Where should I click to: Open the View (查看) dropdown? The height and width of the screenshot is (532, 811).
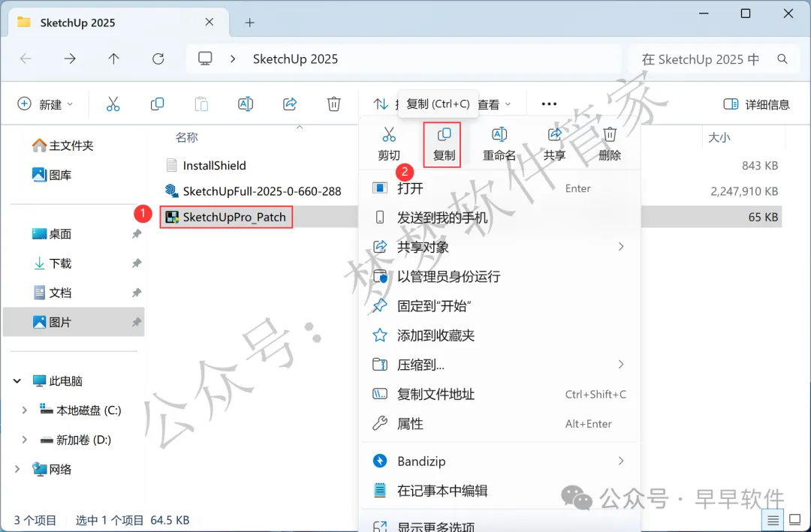494,104
